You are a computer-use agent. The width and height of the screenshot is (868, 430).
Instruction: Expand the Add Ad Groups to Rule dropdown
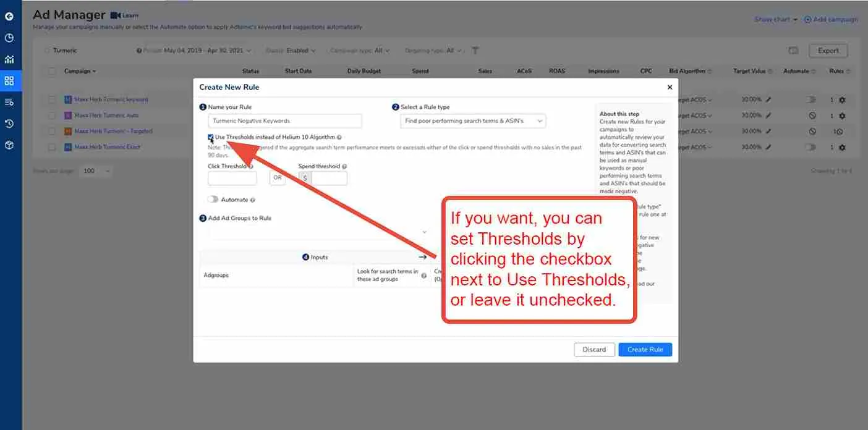424,232
